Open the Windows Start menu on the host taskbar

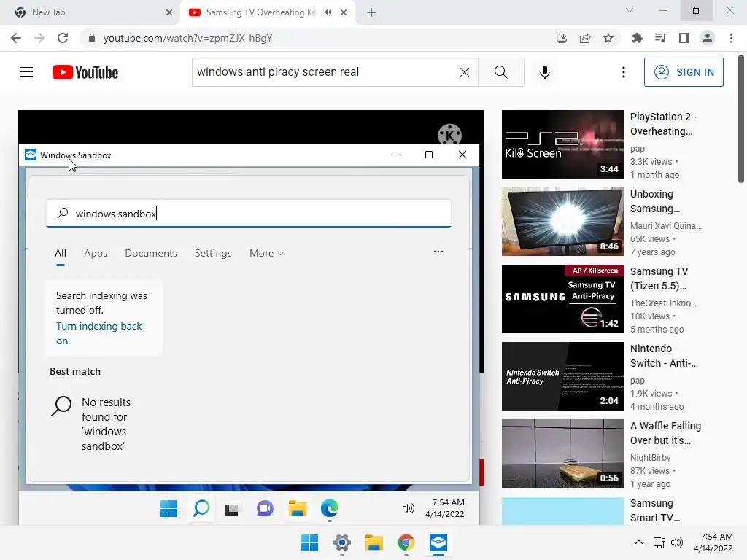(309, 542)
